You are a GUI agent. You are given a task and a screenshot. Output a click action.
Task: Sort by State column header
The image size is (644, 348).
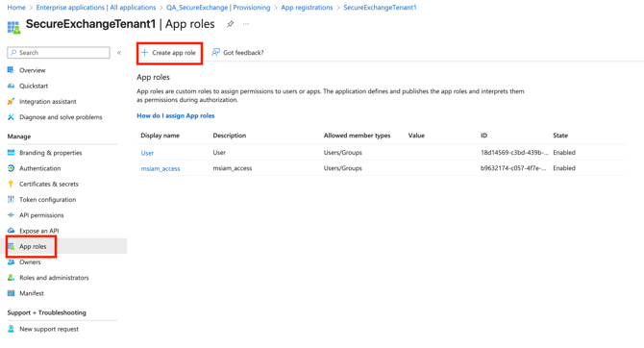[560, 136]
